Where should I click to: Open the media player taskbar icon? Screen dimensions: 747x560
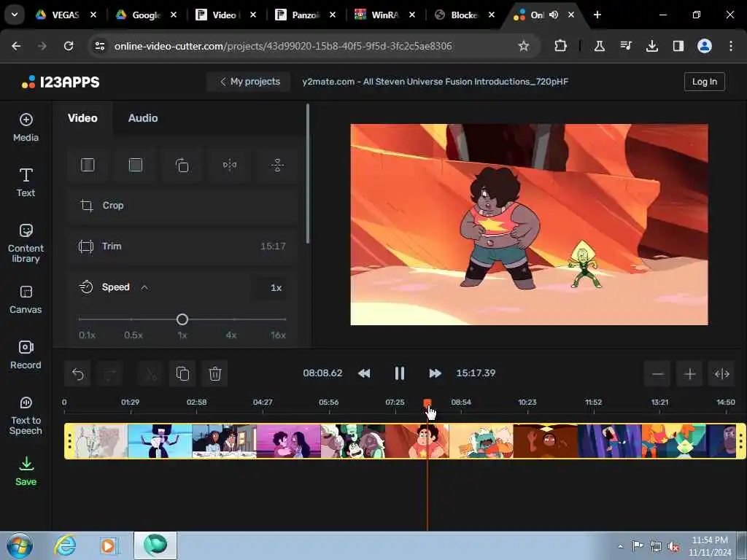(108, 545)
